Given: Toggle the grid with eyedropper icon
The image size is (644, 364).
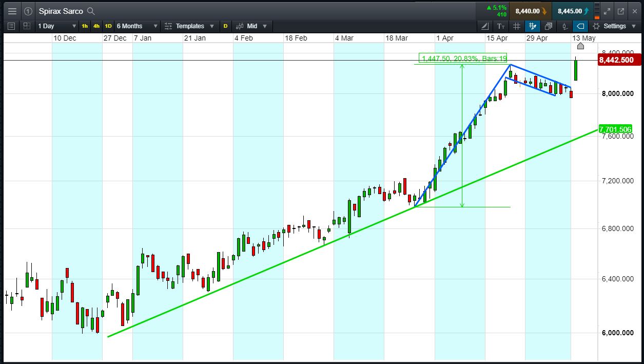Looking at the screenshot, I should click(x=533, y=26).
